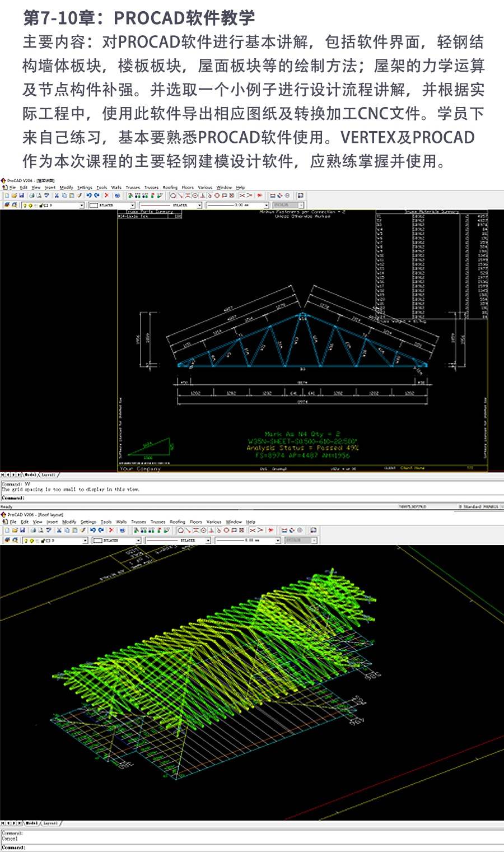This screenshot has width=504, height=852.
Task: Click the Command input line in the upper window
Action: click(252, 497)
